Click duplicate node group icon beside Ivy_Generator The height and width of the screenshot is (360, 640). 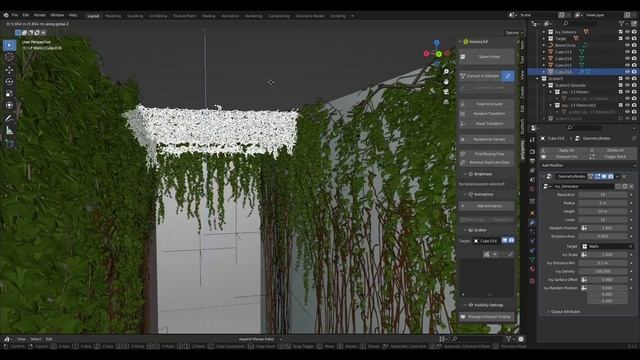(624, 186)
